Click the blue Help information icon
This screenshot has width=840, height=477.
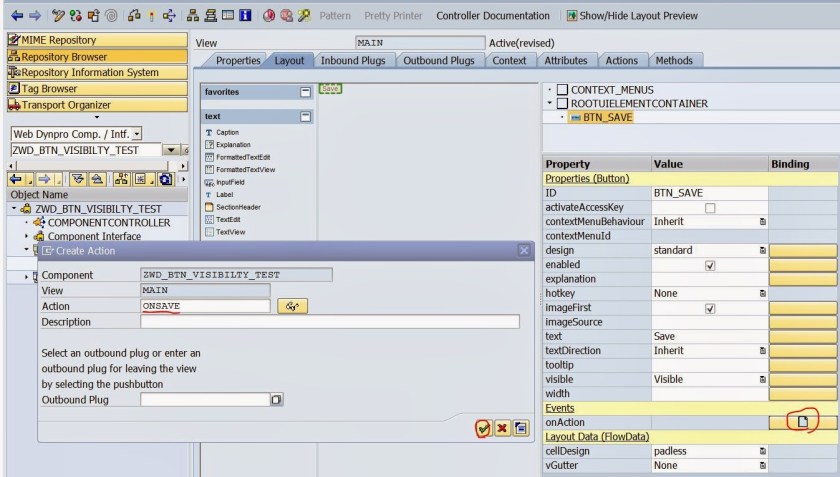(x=245, y=16)
